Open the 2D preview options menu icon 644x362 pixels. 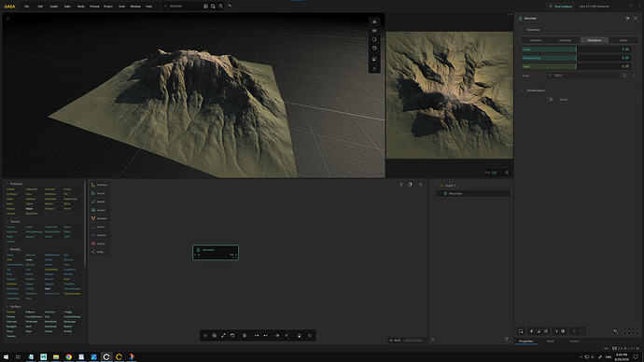[x=507, y=173]
